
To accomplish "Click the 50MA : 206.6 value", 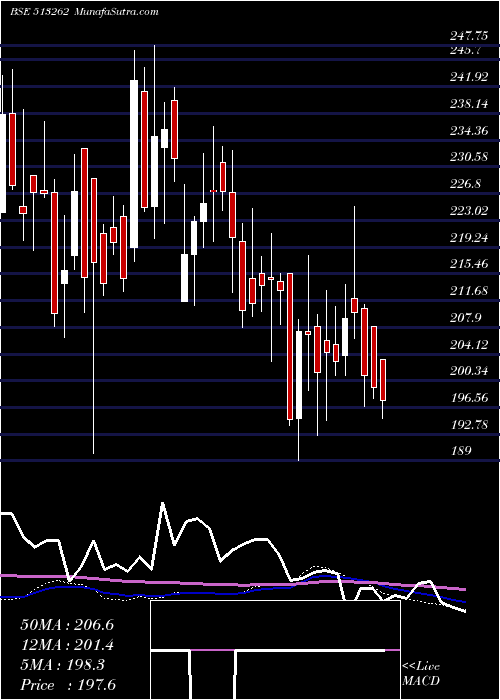I will 67,625.
